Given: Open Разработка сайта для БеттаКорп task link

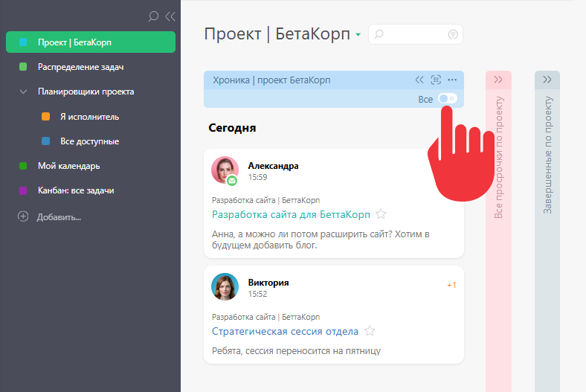Looking at the screenshot, I should (291, 214).
